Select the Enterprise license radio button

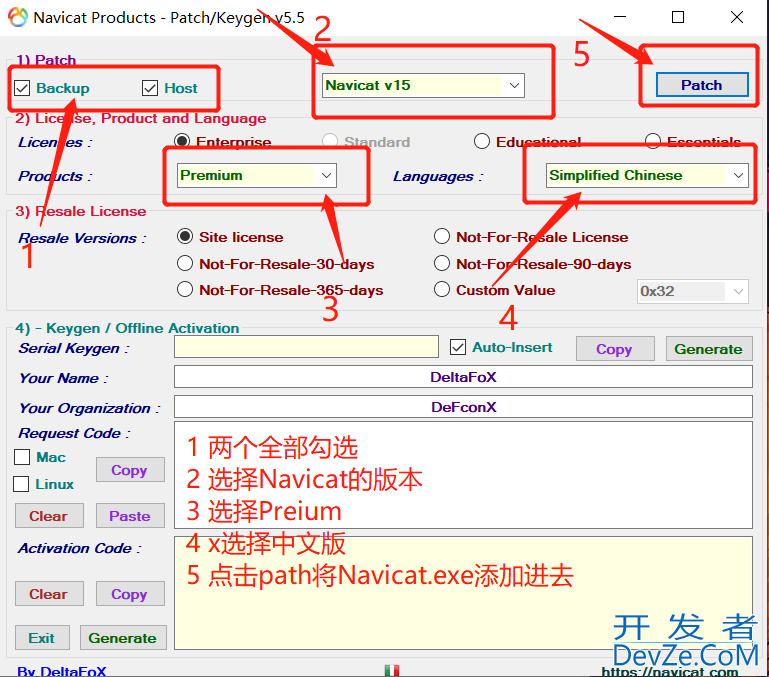click(x=182, y=141)
